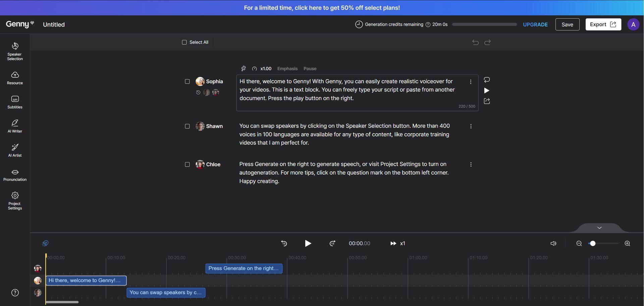Click the pin icon above Sophia's block
The width and height of the screenshot is (644, 306).
click(x=244, y=68)
